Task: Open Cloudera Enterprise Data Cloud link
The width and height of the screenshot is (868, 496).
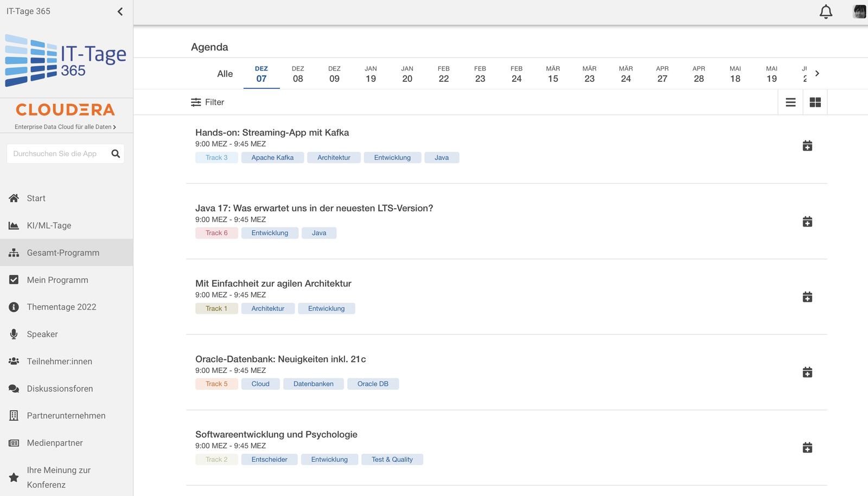Action: coord(66,127)
